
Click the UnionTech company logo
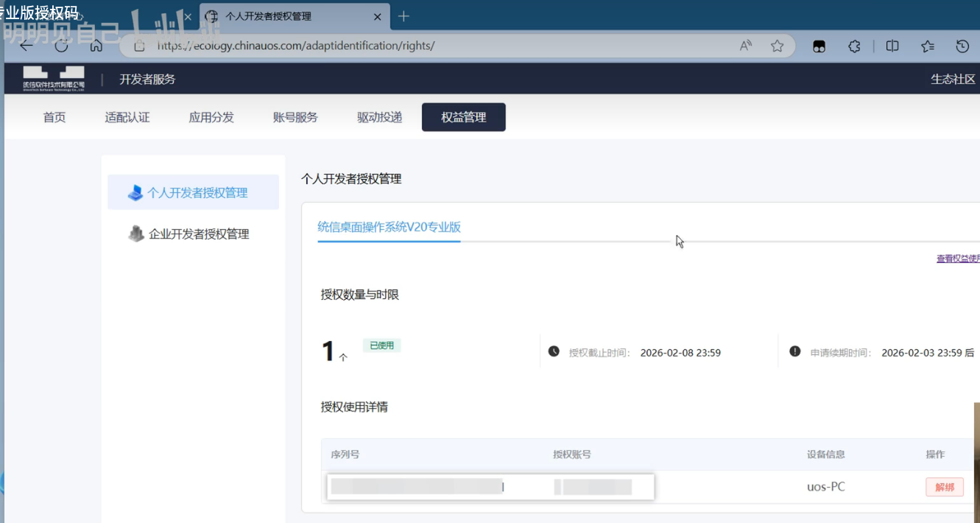coord(54,78)
